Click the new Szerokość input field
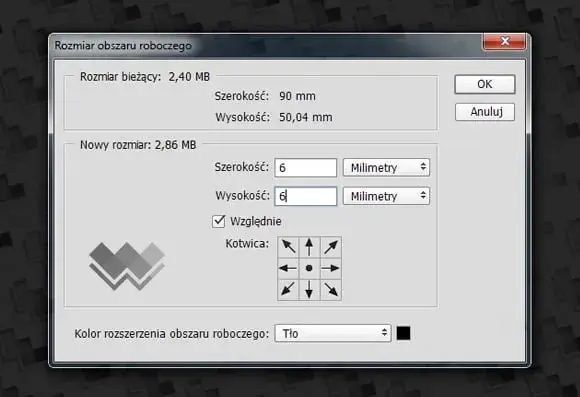 [306, 168]
